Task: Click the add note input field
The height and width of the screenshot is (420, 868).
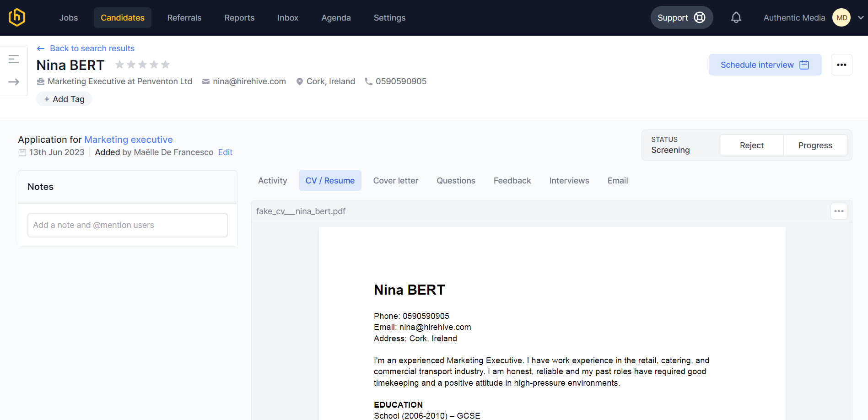Action: tap(128, 225)
